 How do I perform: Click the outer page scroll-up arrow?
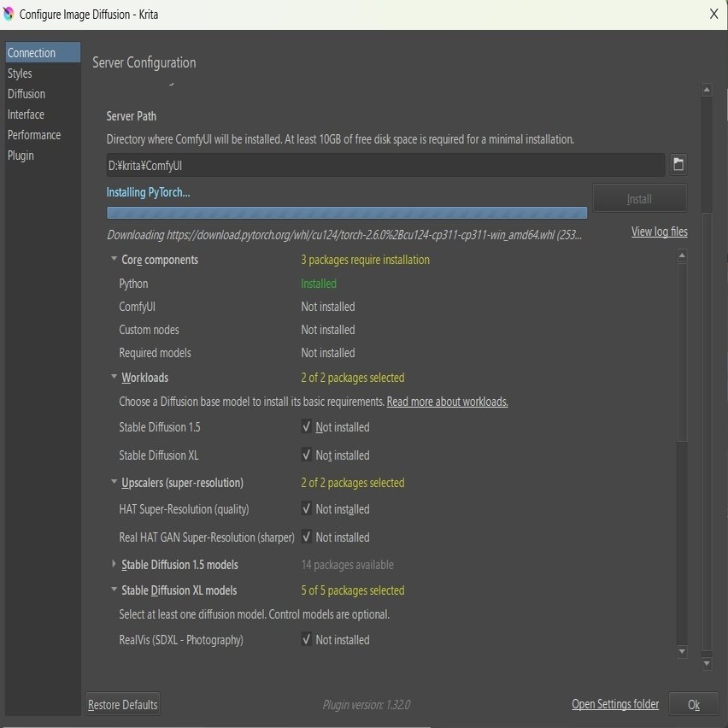(x=707, y=89)
